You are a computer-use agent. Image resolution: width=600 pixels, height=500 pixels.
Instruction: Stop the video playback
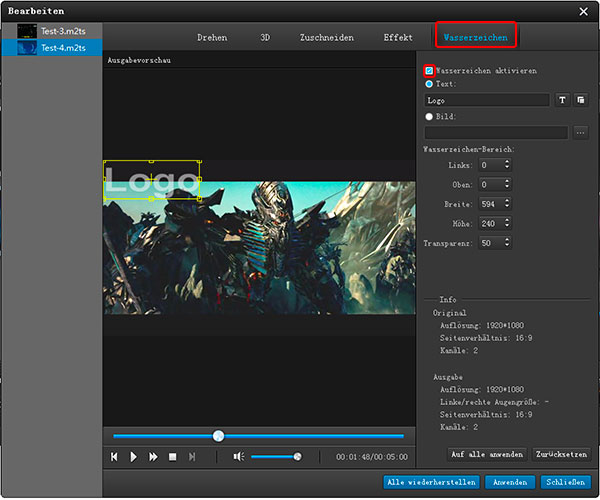[173, 457]
